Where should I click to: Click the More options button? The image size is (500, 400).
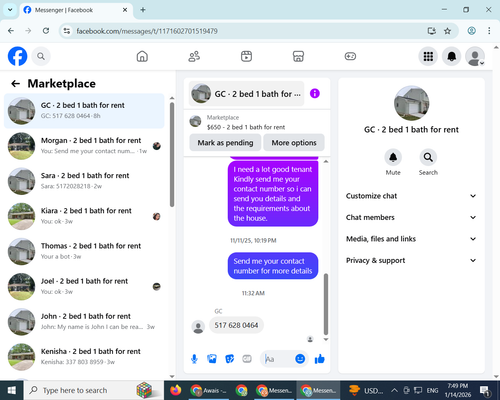pos(294,143)
